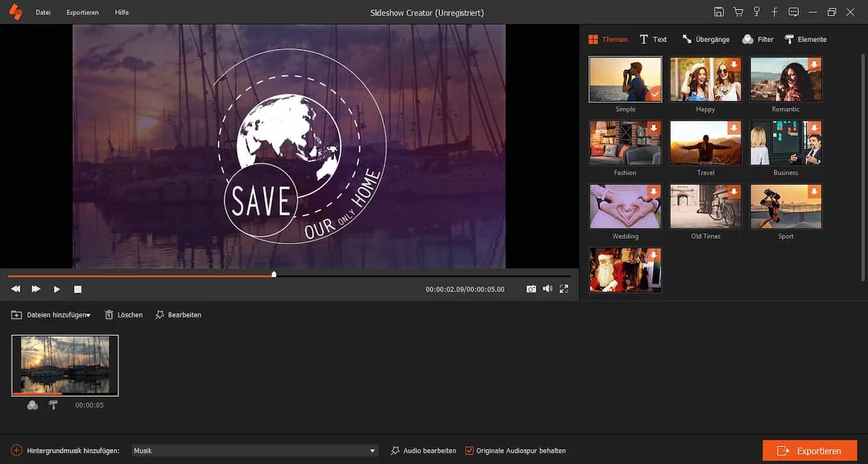Screen dimensions: 868x464
Task: Switch to the Text tab
Action: click(x=654, y=39)
